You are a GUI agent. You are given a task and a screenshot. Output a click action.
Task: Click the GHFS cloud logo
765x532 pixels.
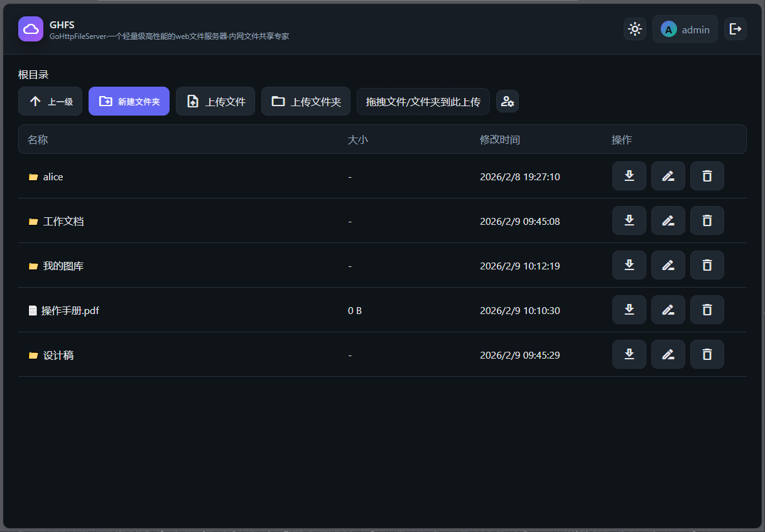(31, 29)
